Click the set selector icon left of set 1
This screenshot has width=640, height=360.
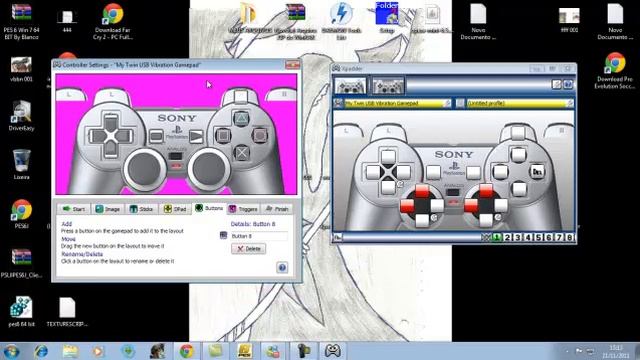pos(486,237)
